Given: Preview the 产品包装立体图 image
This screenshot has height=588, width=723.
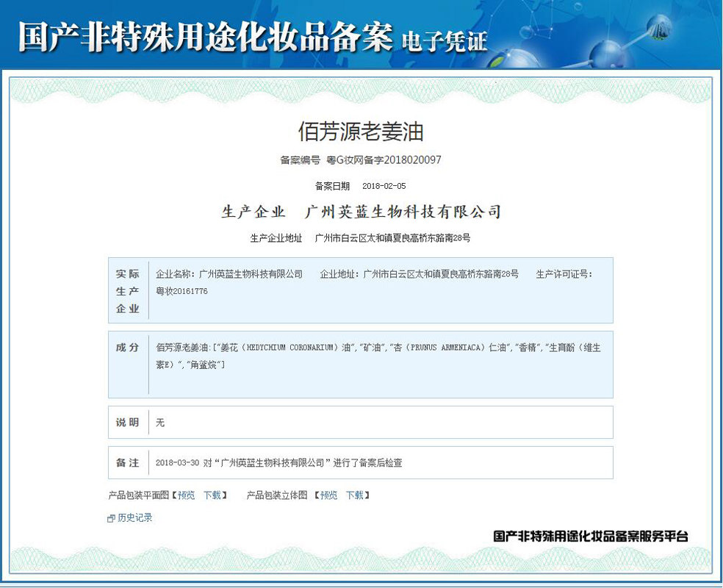Looking at the screenshot, I should point(328,495).
